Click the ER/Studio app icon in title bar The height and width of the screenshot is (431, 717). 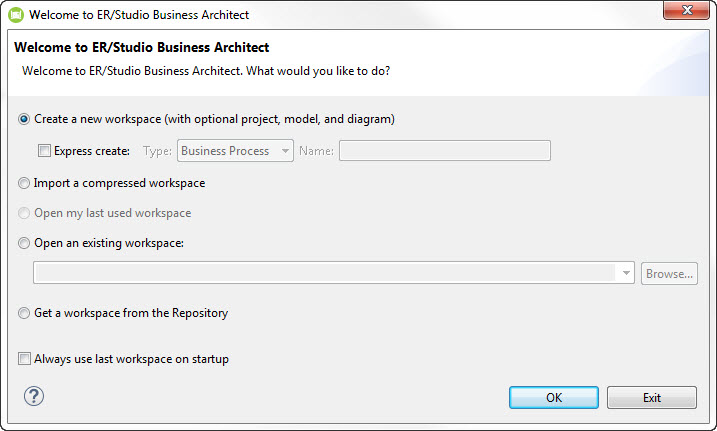(x=16, y=15)
